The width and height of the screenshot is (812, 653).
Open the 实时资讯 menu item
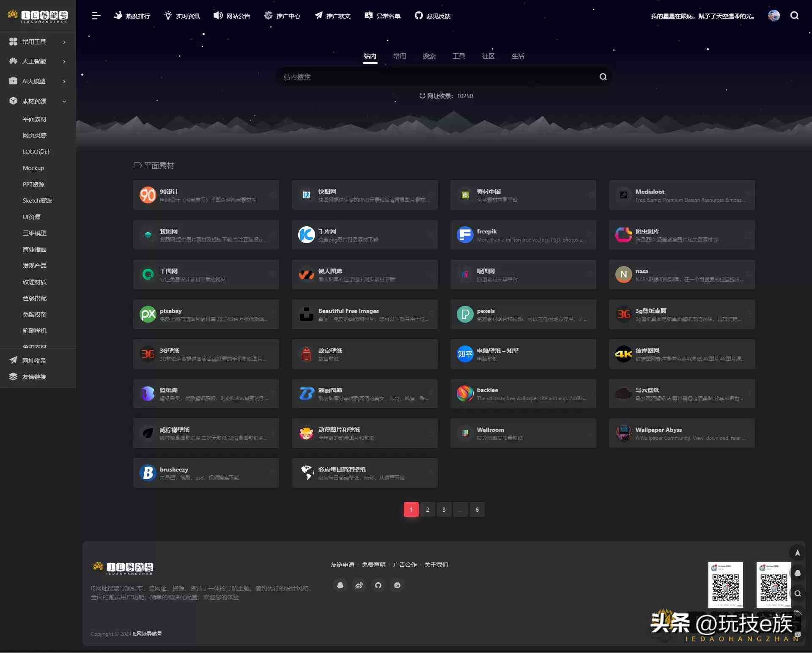182,16
